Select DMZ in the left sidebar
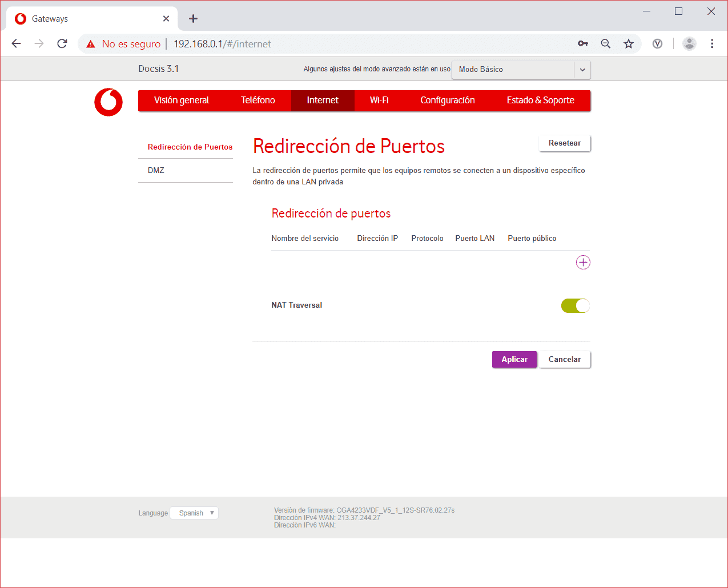This screenshot has width=728, height=588. tap(156, 171)
